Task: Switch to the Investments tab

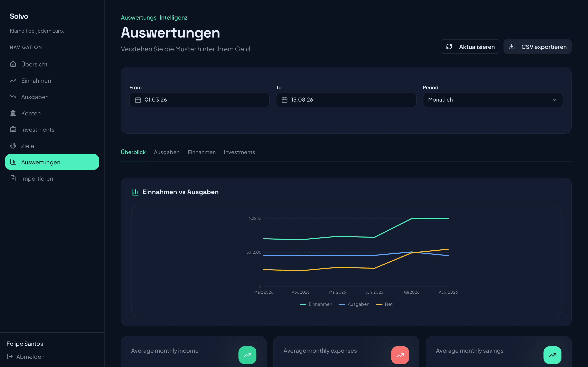Action: pyautogui.click(x=239, y=152)
